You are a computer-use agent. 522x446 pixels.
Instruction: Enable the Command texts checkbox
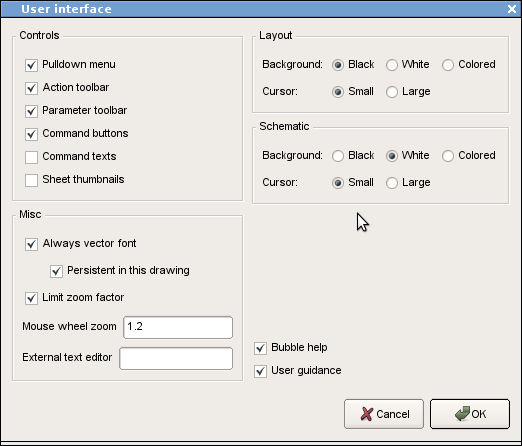(31, 157)
